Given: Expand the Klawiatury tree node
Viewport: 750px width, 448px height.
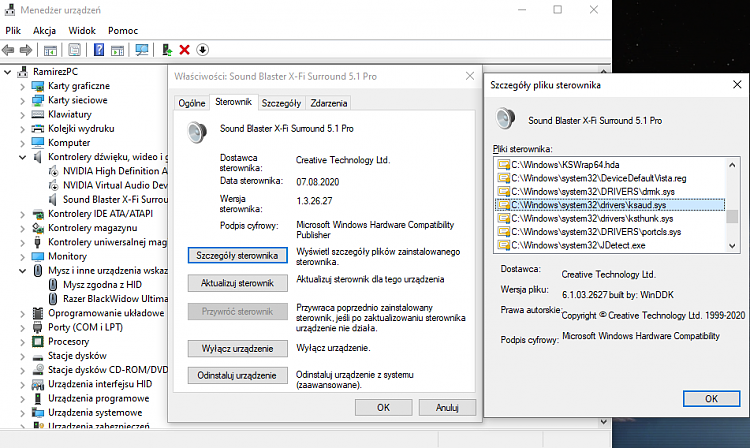Looking at the screenshot, I should [24, 115].
